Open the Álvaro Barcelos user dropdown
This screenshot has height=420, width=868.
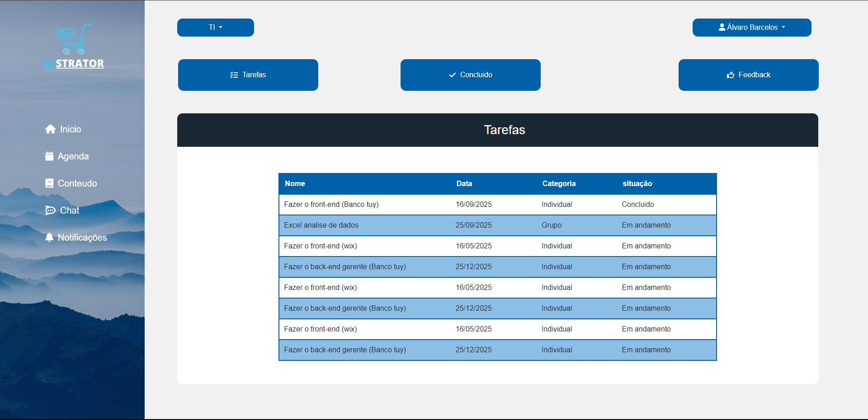(752, 28)
